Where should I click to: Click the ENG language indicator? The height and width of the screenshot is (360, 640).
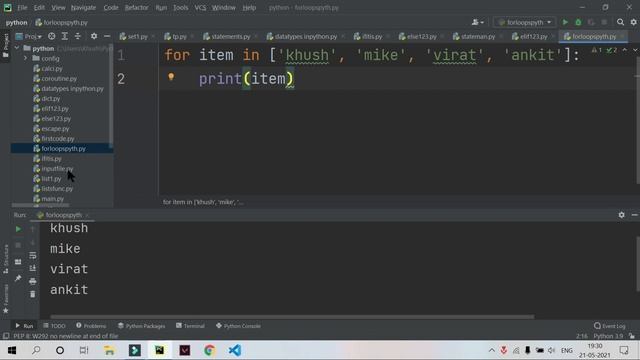[x=567, y=350]
